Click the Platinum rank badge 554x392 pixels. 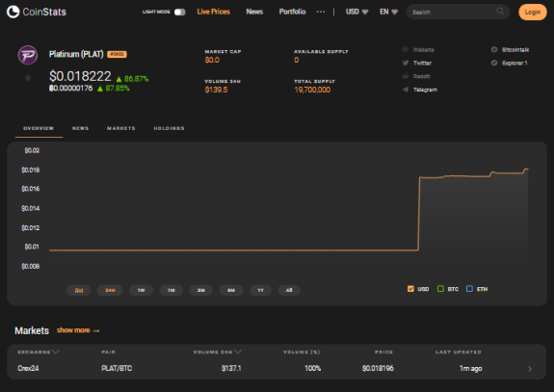pyautogui.click(x=117, y=54)
